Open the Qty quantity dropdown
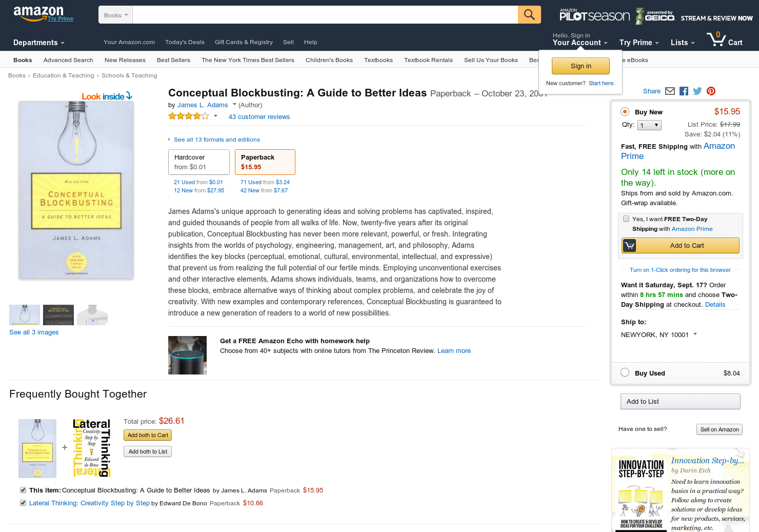 [x=649, y=125]
